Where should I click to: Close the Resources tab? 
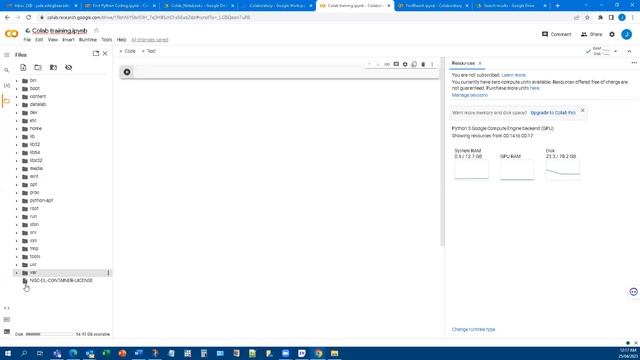pos(480,63)
